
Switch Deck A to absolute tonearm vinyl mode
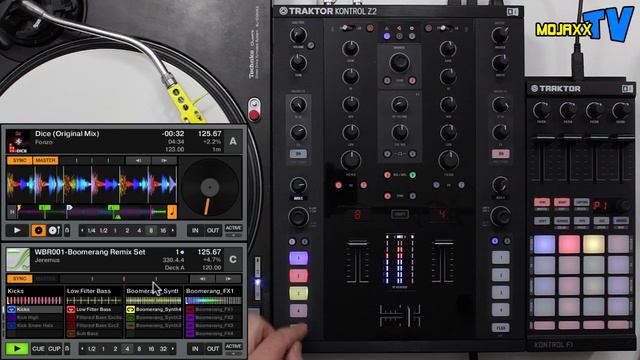coord(54,231)
